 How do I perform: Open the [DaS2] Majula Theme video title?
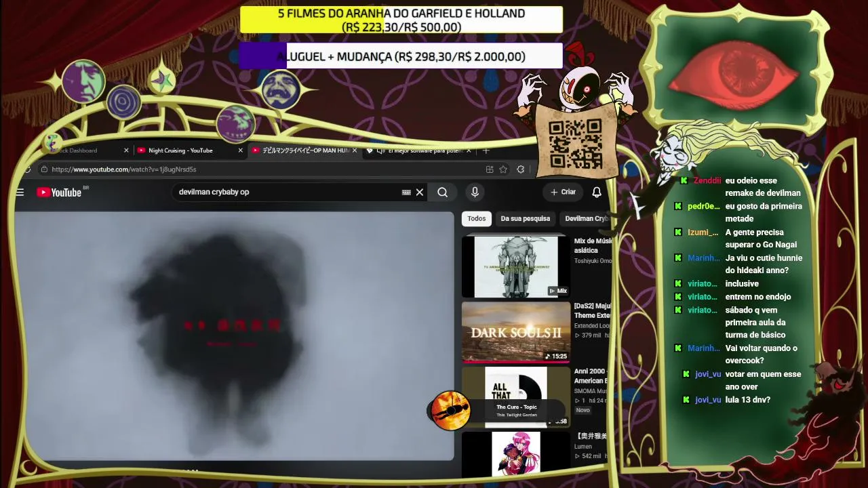click(x=593, y=310)
